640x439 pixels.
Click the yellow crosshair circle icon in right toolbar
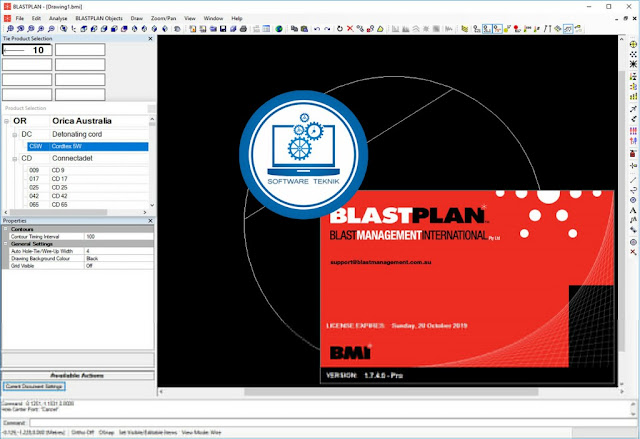(x=633, y=44)
